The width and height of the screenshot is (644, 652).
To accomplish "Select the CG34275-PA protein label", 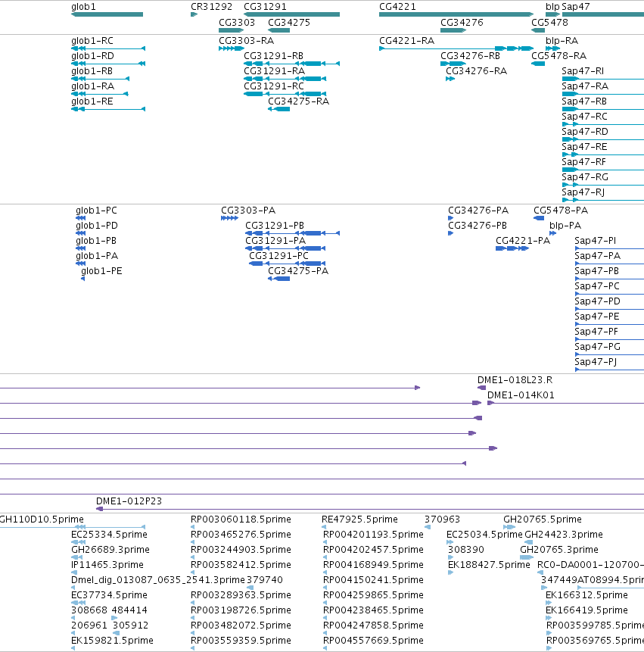I will tap(298, 271).
